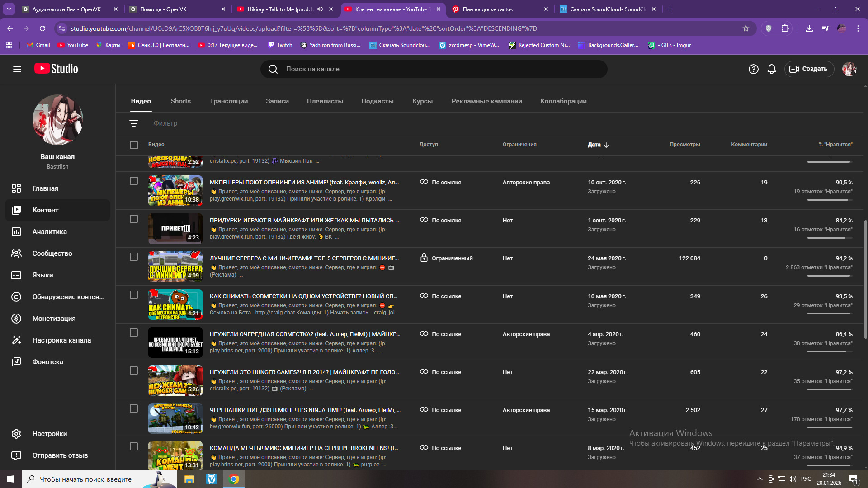This screenshot has height=488, width=868.
Task: Open the Copyright detection sidebar item
Action: pyautogui.click(x=68, y=297)
